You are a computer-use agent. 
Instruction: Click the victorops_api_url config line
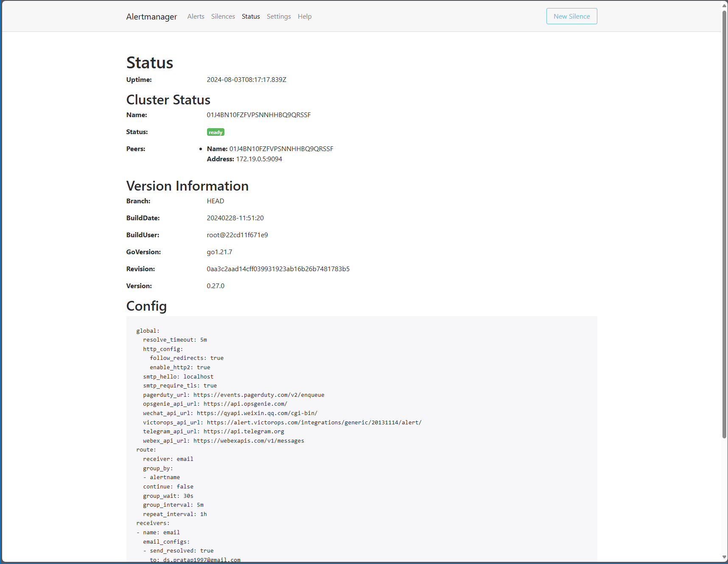(x=282, y=423)
